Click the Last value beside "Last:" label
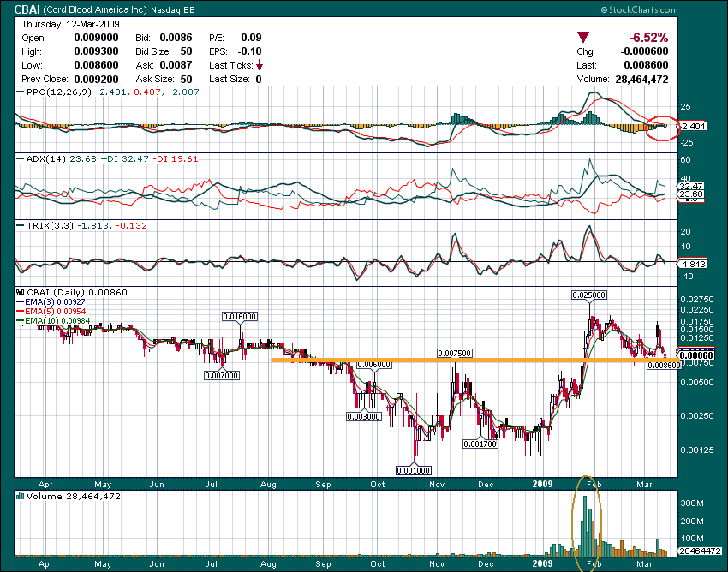Image resolution: width=728 pixels, height=572 pixels. (647, 65)
